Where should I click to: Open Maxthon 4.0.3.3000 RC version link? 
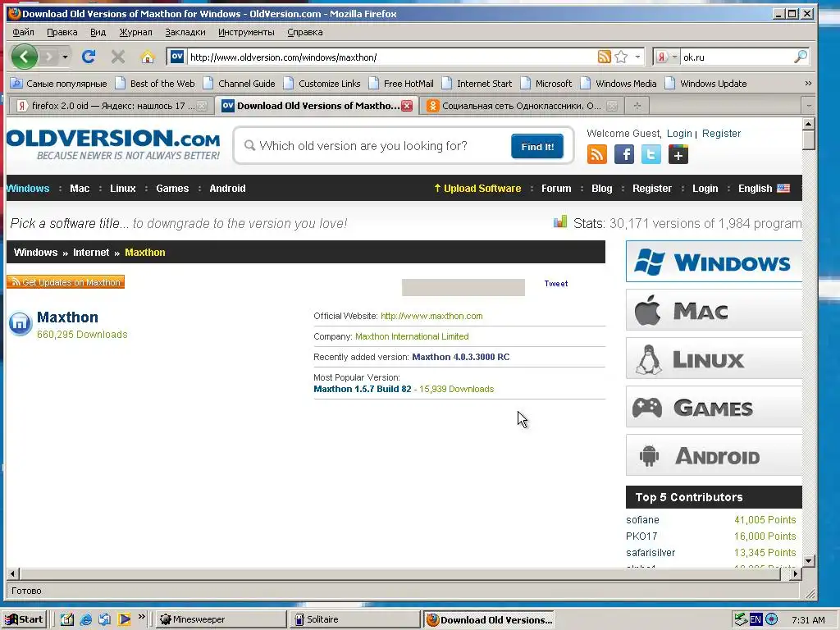pyautogui.click(x=461, y=357)
